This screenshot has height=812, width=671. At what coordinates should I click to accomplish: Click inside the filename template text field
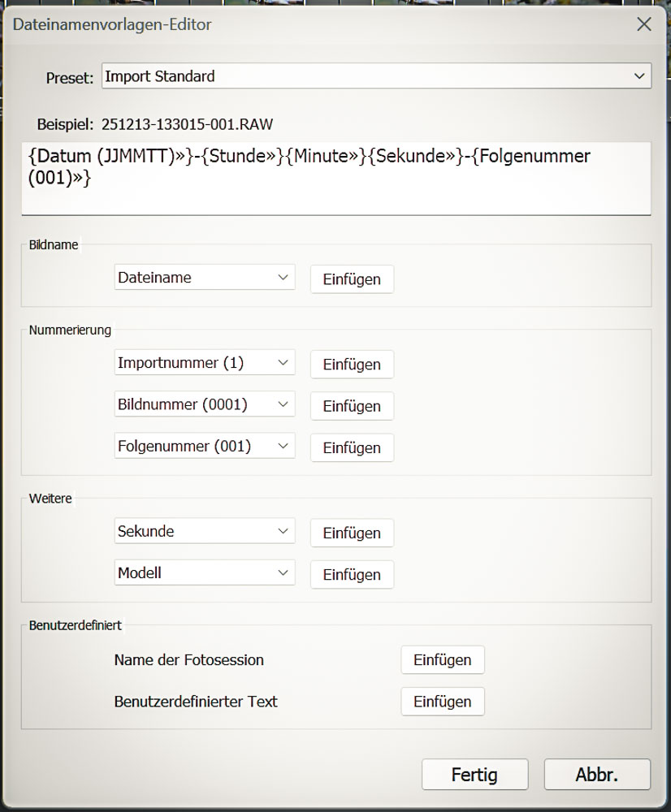pyautogui.click(x=335, y=171)
